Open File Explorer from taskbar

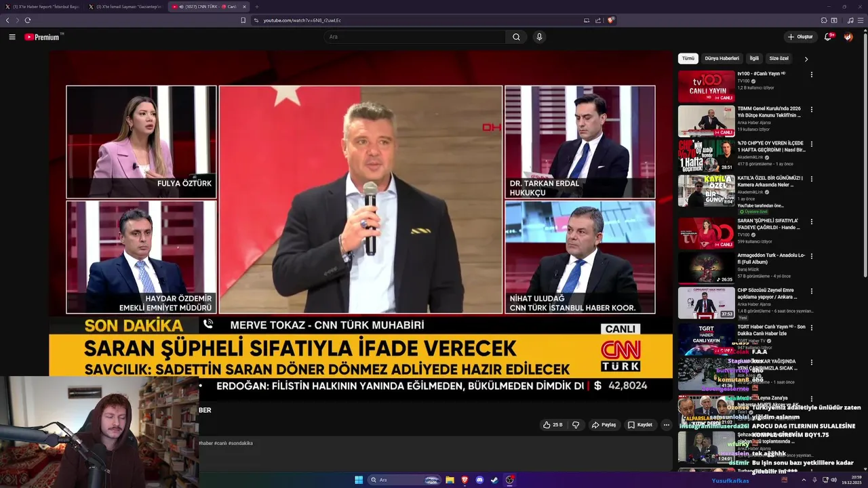coord(450,480)
